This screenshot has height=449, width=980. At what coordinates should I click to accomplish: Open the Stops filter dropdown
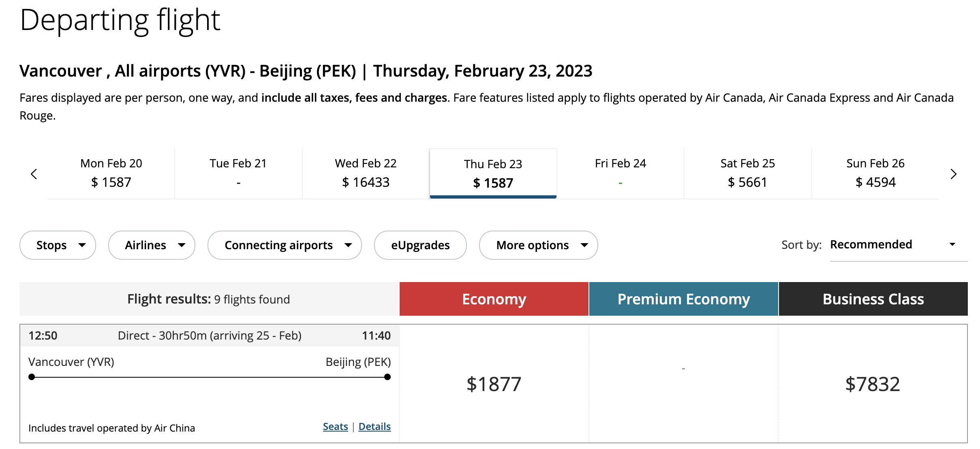point(58,245)
